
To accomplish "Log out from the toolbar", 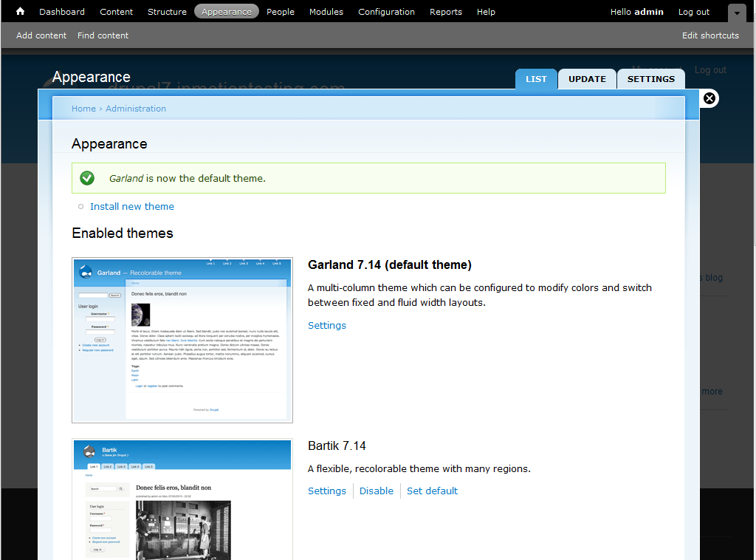I will (694, 12).
